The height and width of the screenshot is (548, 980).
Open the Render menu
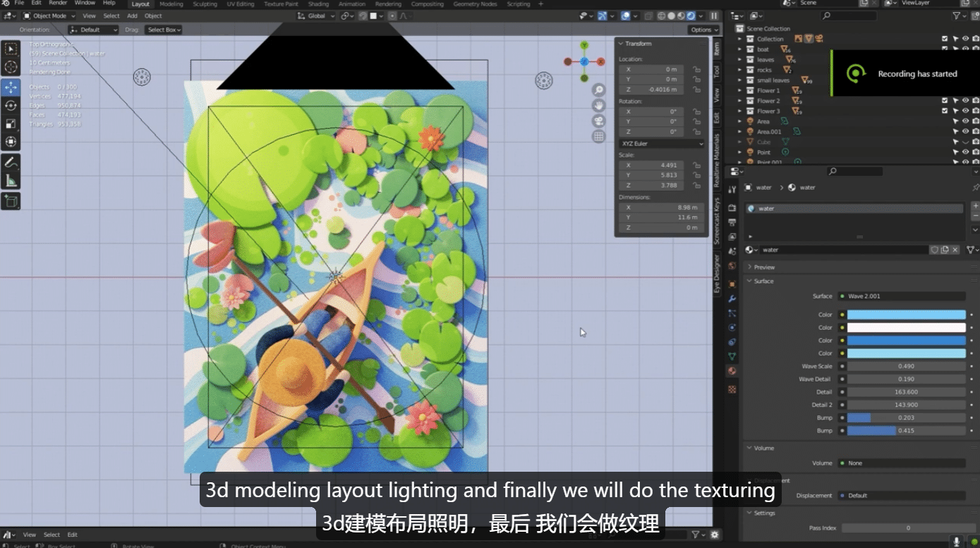[x=58, y=4]
